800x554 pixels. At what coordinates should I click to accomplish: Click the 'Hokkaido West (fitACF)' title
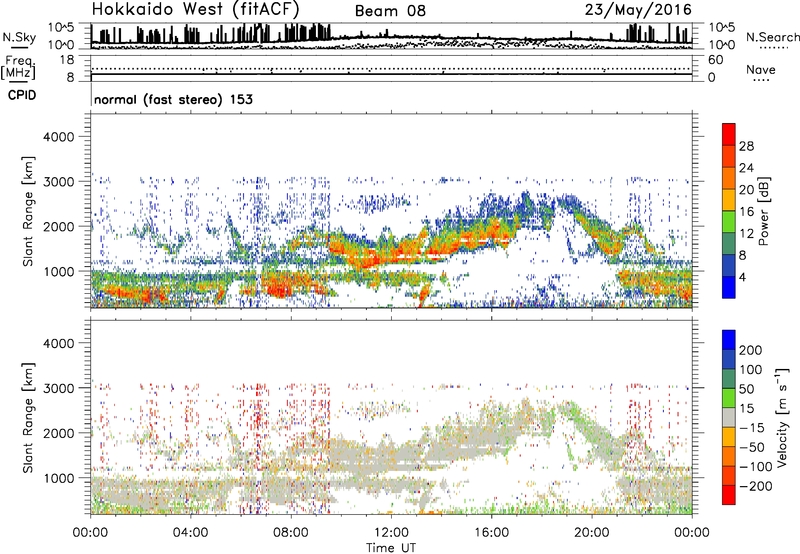click(195, 10)
